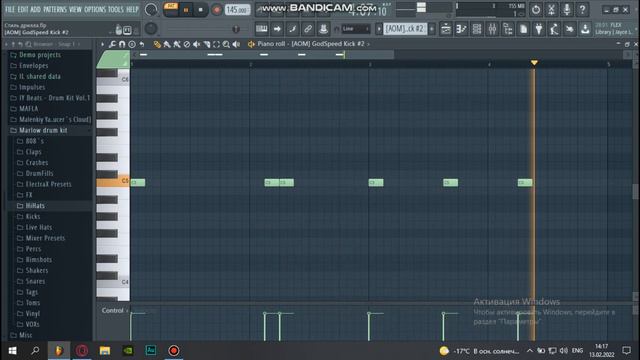The image size is (640, 360).
Task: Open the Demo projects folder
Action: point(40,55)
